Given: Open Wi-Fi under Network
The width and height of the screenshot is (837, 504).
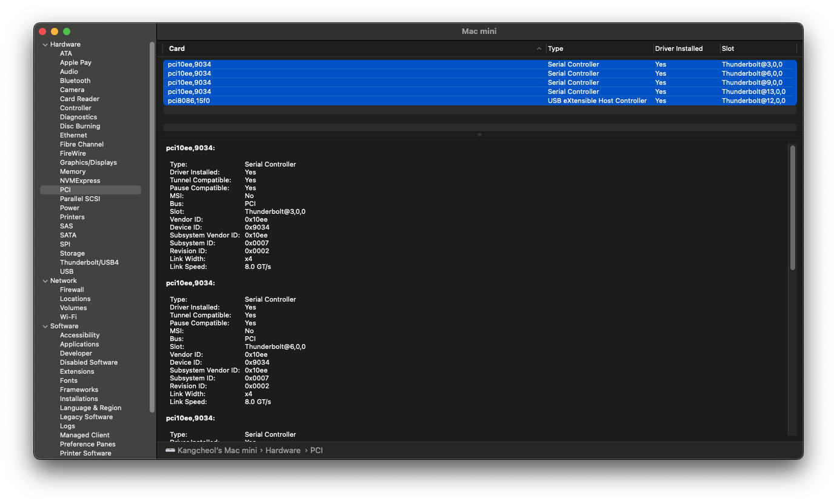Looking at the screenshot, I should click(x=68, y=317).
